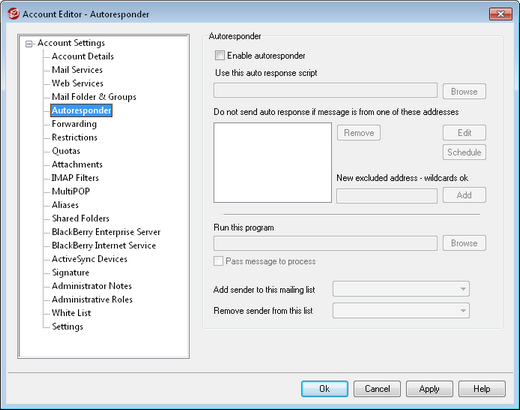Click the New excluded address input field
Viewport: 520px width, 410px height.
(387, 196)
